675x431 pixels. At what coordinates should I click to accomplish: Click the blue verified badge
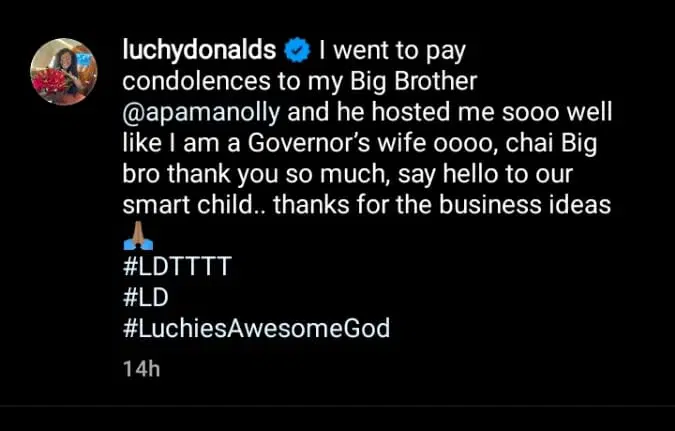click(303, 49)
